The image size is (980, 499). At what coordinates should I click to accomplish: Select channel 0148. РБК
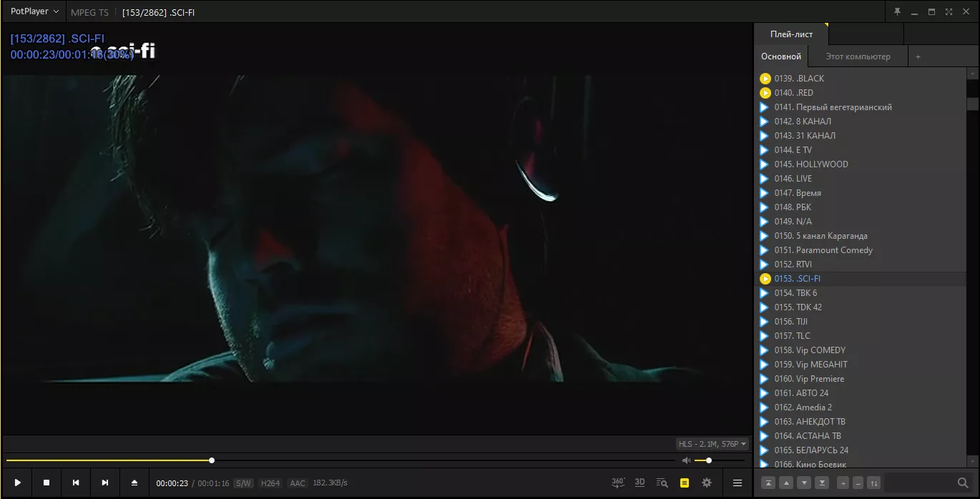[x=861, y=207]
